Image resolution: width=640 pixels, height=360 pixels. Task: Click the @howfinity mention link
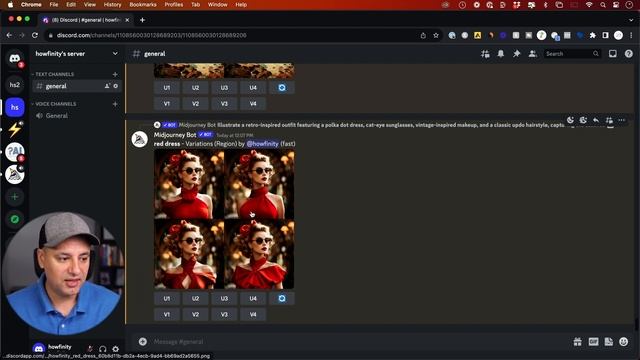point(262,144)
